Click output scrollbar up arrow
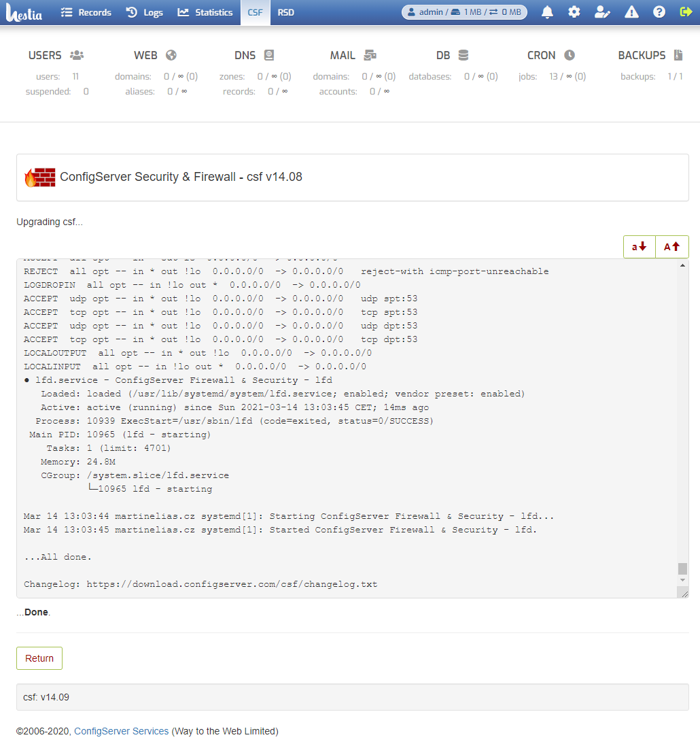Viewport: 700px width, 746px height. click(682, 265)
